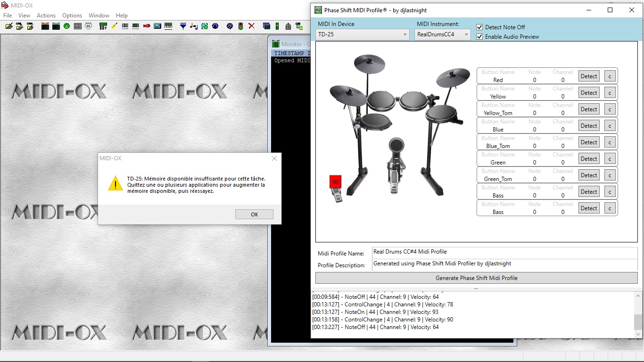644x362 pixels.
Task: Toggle the Enable Audio Preview checkbox
Action: click(x=479, y=37)
